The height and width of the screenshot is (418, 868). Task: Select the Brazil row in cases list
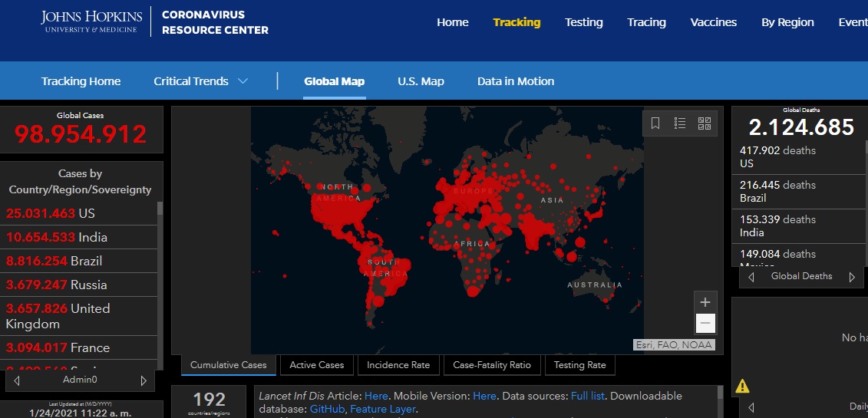click(78, 261)
